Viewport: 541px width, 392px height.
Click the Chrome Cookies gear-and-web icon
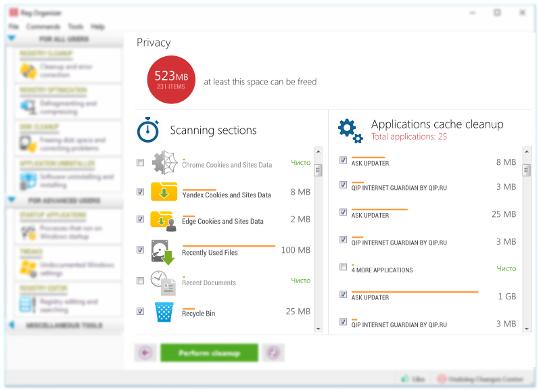[165, 162]
